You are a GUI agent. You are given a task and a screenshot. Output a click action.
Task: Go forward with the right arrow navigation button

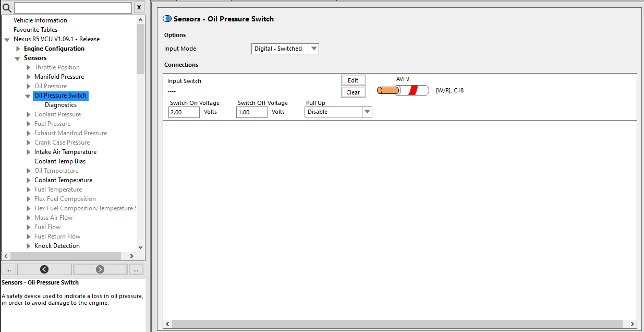click(x=100, y=269)
